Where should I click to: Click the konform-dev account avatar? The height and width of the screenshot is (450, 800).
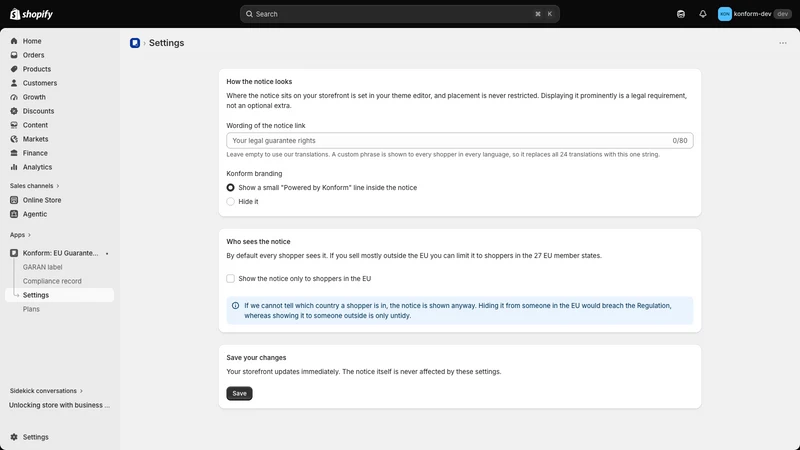(x=724, y=14)
